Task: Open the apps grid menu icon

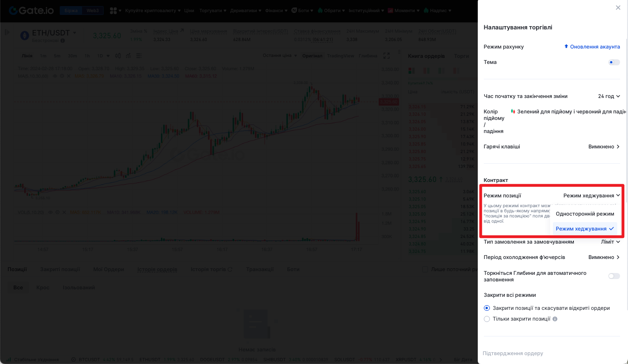Action: click(x=113, y=10)
